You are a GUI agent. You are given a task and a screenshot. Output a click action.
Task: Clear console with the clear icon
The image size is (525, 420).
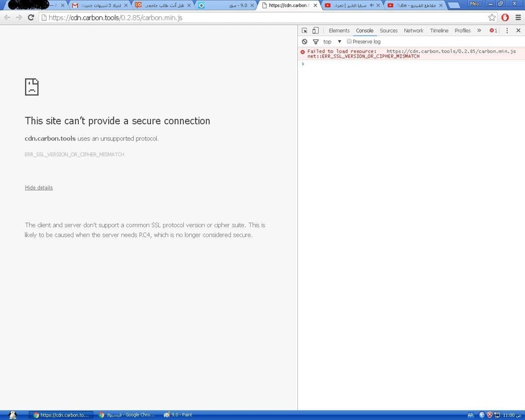click(x=304, y=41)
